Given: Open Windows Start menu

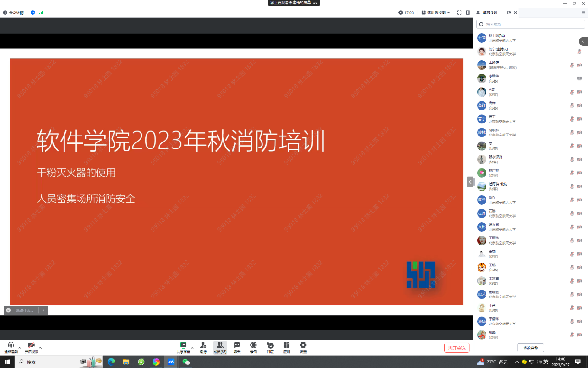Looking at the screenshot, I should click(x=7, y=362).
